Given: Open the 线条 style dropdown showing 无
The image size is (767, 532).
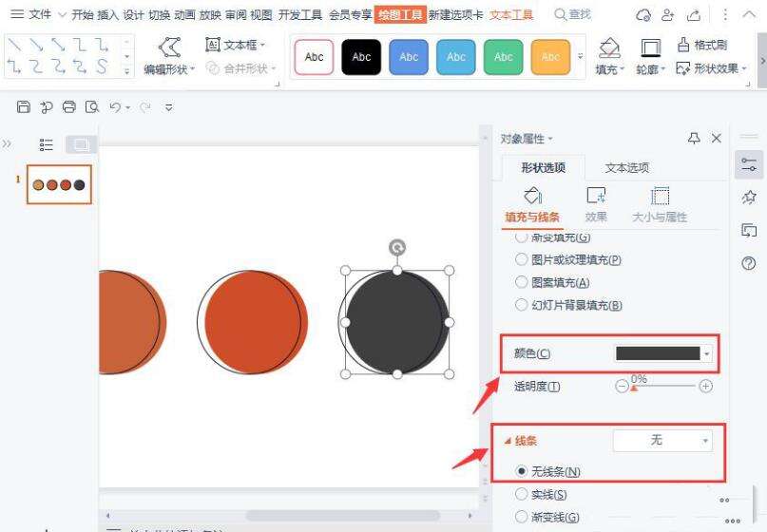Looking at the screenshot, I should (x=662, y=441).
